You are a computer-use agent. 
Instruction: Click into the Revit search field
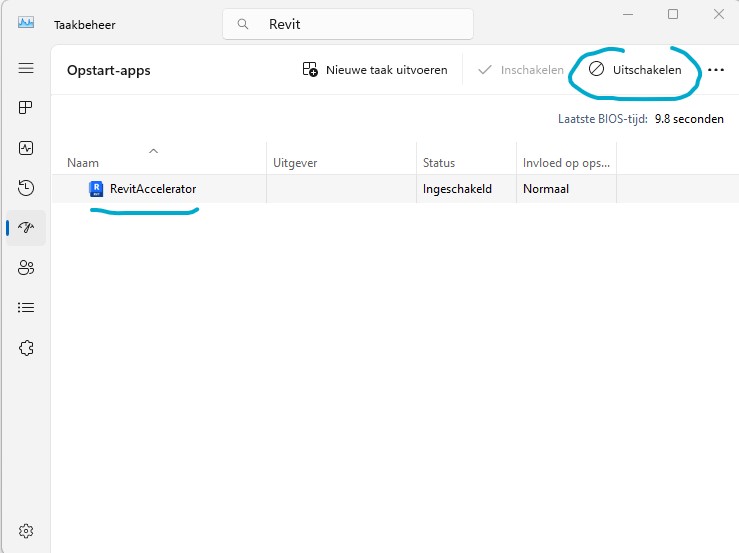coord(348,24)
